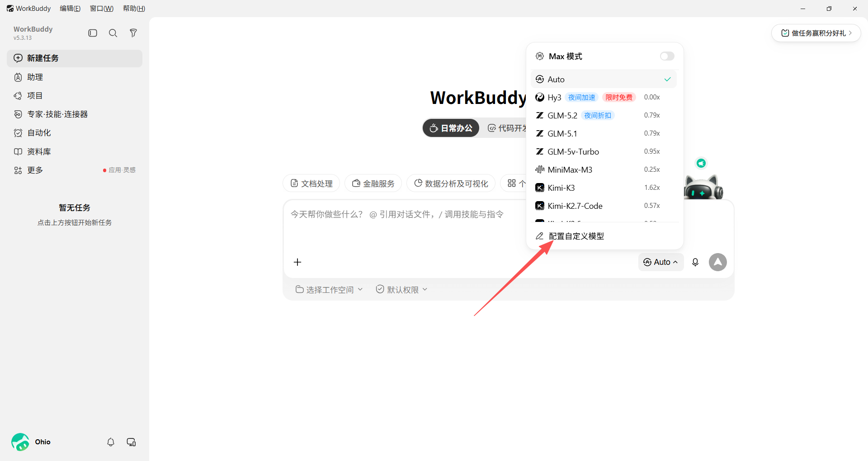Image resolution: width=868 pixels, height=461 pixels.
Task: Click the v5.3.13 version label
Action: (23, 38)
